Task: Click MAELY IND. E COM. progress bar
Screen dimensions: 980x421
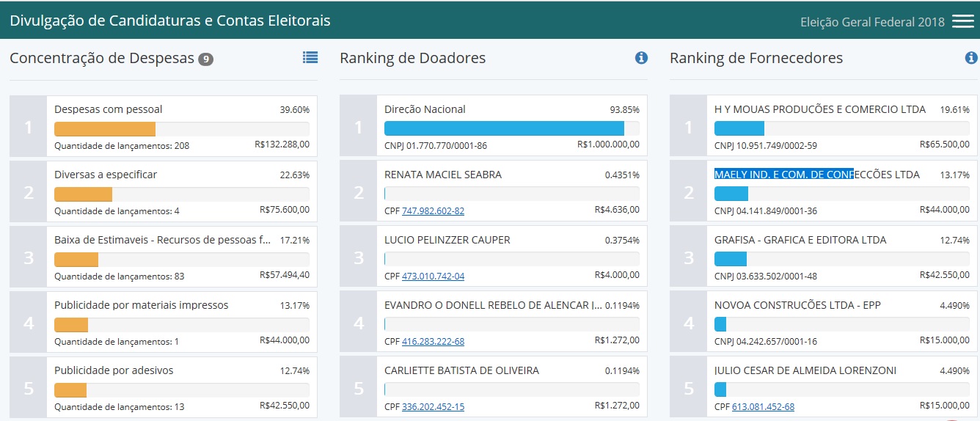Action: [842, 194]
